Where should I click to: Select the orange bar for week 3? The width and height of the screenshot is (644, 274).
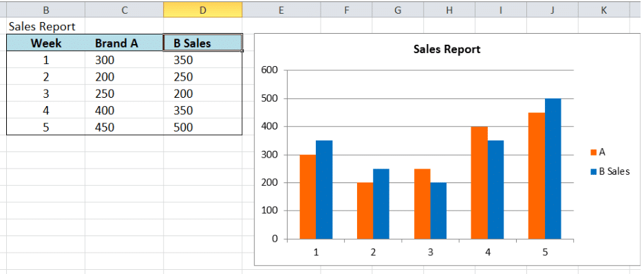tap(422, 204)
